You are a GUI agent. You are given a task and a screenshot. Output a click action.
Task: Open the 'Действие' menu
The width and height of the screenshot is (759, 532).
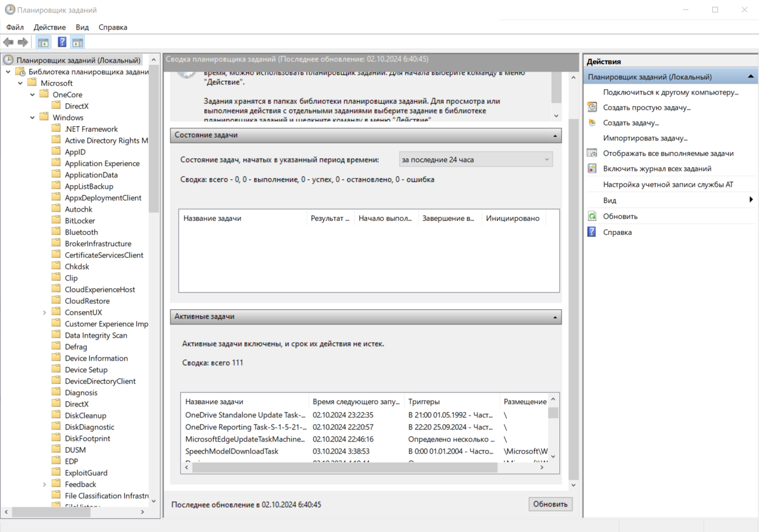tap(50, 27)
